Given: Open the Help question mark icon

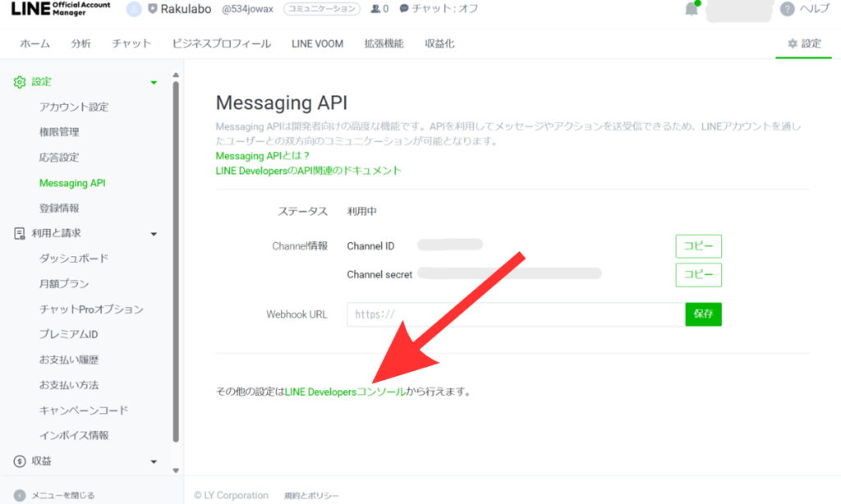Looking at the screenshot, I should (x=787, y=9).
